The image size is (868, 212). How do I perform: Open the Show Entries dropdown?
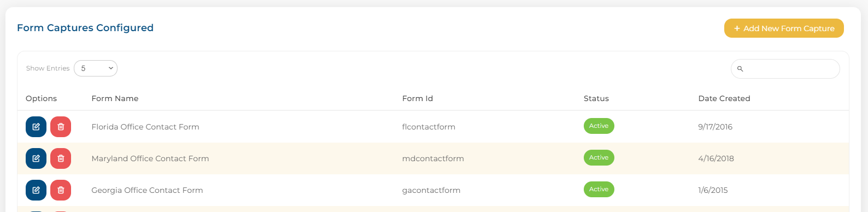(x=96, y=68)
